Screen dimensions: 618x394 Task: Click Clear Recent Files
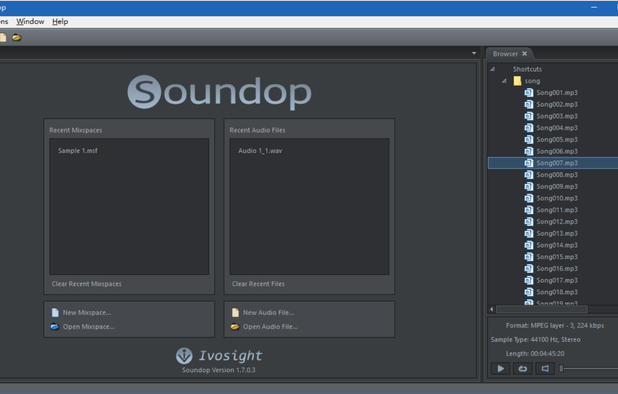point(258,284)
